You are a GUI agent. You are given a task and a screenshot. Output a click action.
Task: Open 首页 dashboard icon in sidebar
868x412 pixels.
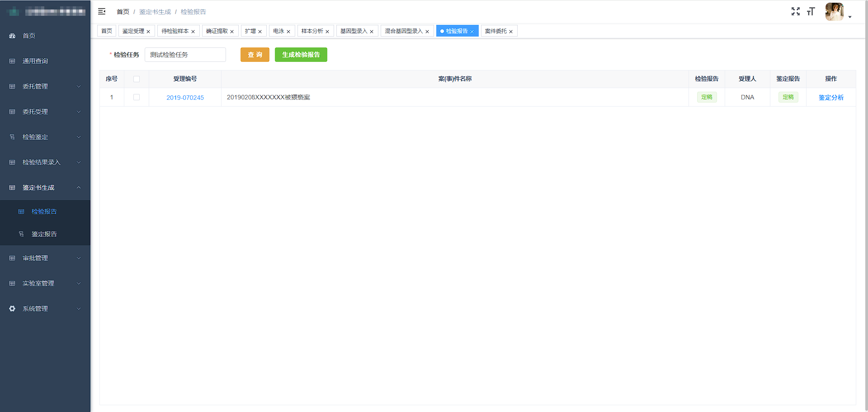coord(12,36)
